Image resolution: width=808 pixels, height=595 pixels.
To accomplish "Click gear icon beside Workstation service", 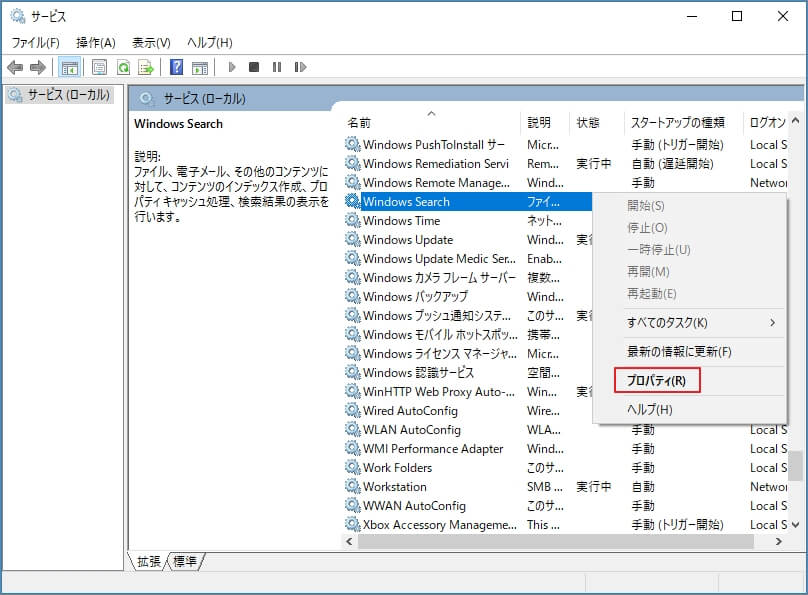I will click(x=352, y=486).
